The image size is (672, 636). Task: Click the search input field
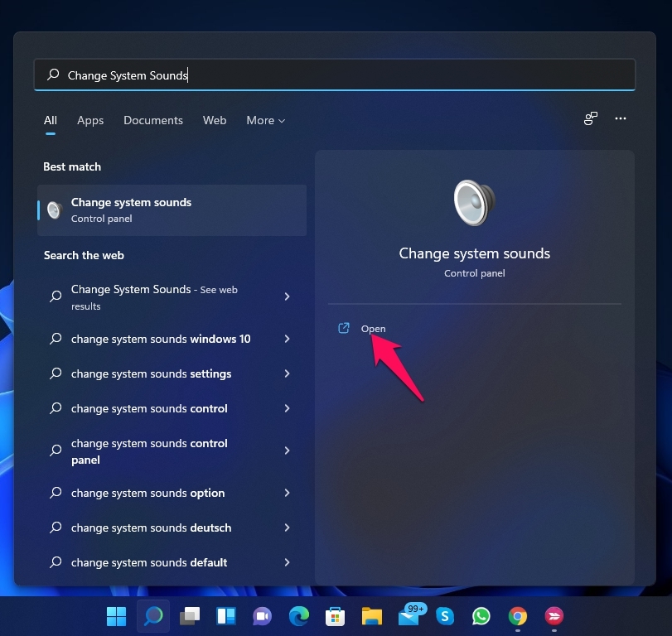tap(331, 75)
